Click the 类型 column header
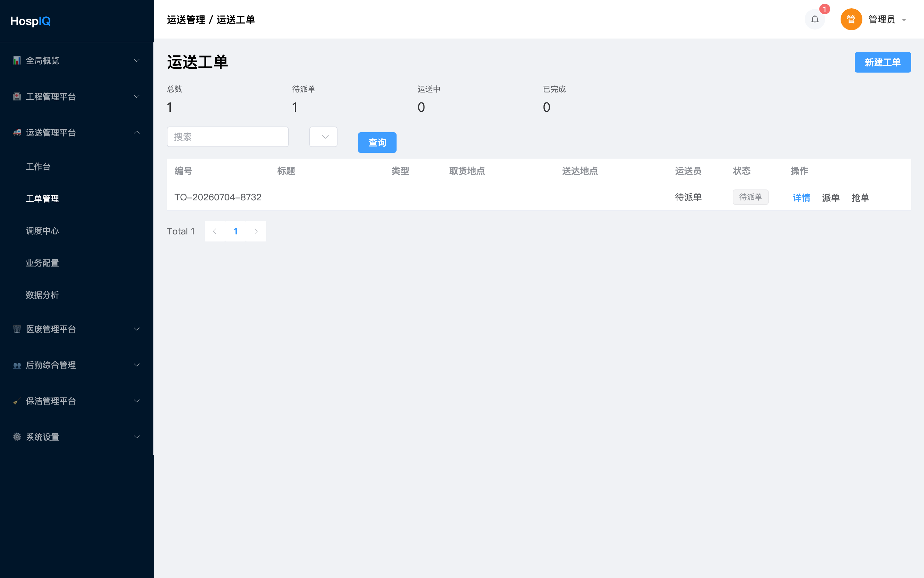 click(400, 171)
